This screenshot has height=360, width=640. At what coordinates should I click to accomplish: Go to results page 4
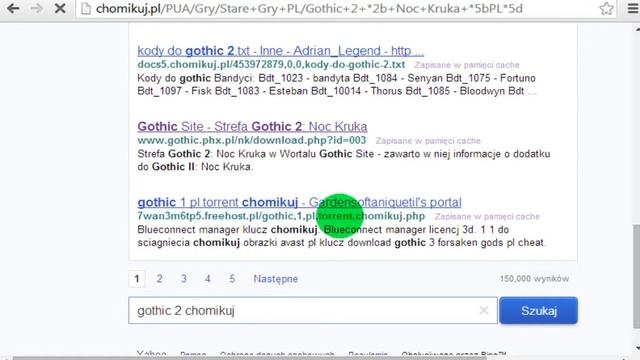coord(208,279)
